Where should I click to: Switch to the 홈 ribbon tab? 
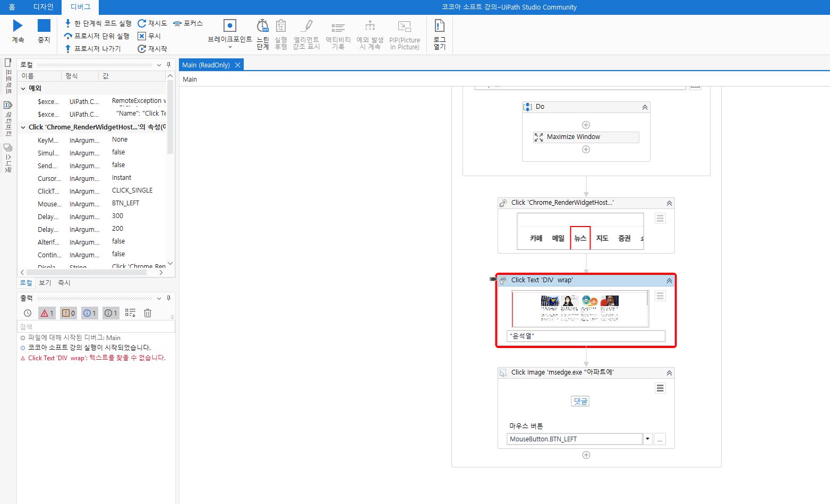pos(12,7)
